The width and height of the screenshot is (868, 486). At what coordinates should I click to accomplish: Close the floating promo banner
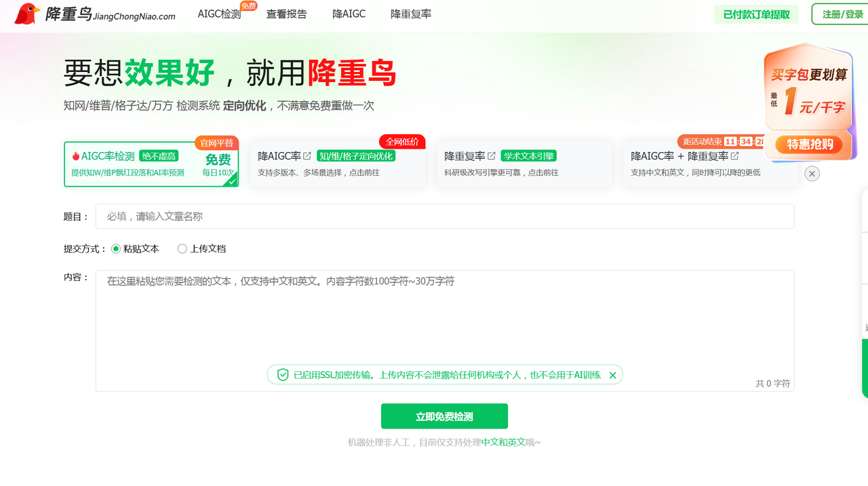click(812, 173)
